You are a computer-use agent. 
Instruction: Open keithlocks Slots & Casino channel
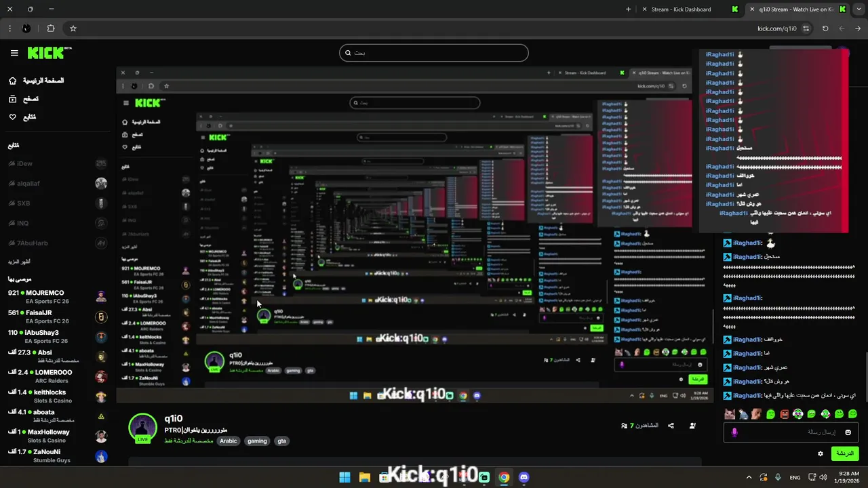(x=58, y=396)
